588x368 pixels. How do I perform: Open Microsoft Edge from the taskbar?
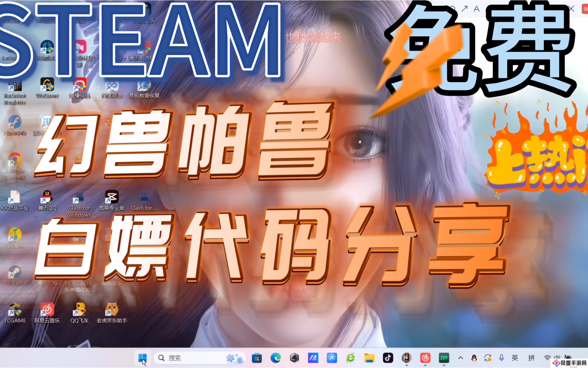275,358
